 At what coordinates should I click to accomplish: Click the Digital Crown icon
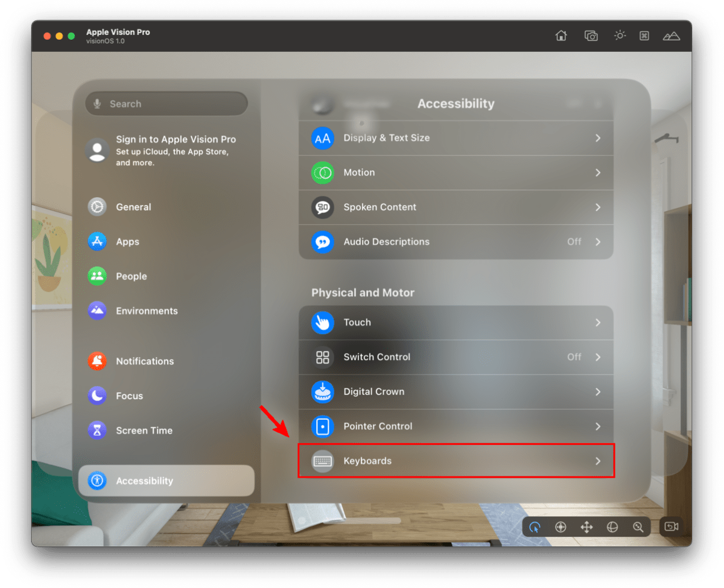coord(323,392)
